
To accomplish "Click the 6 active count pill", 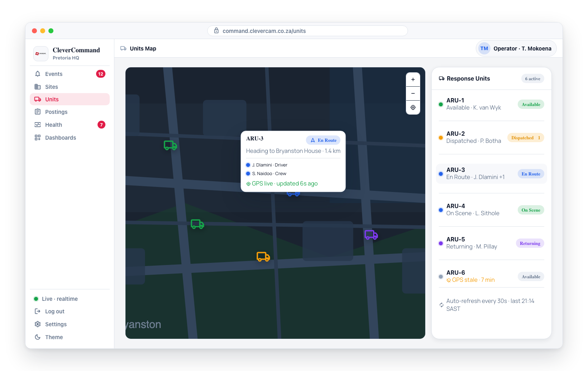I will pos(532,78).
